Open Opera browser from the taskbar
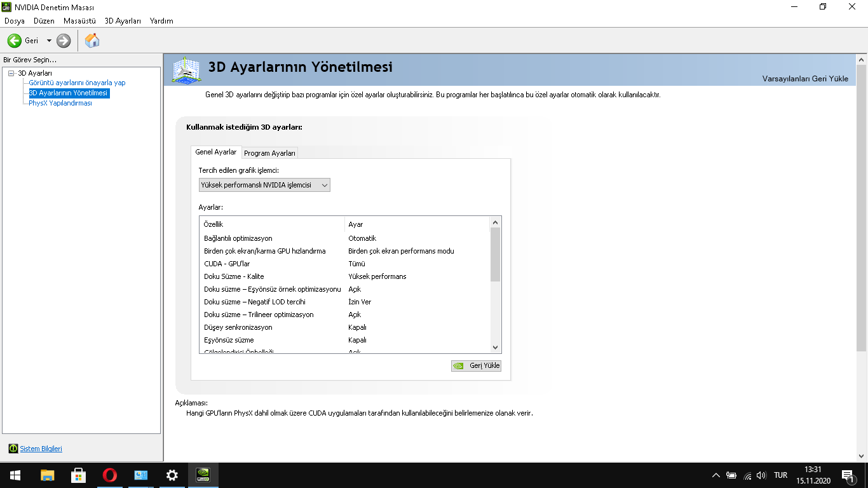This screenshot has height=488, width=868. tap(109, 475)
